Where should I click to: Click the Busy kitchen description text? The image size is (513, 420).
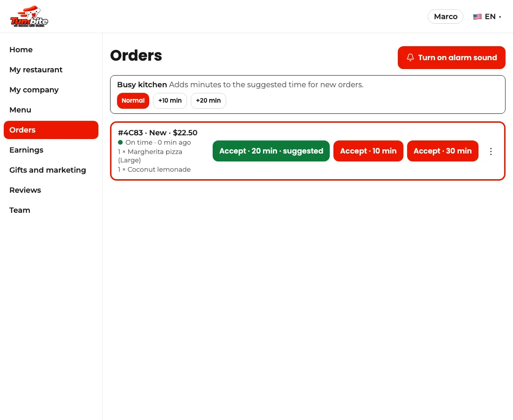point(266,84)
